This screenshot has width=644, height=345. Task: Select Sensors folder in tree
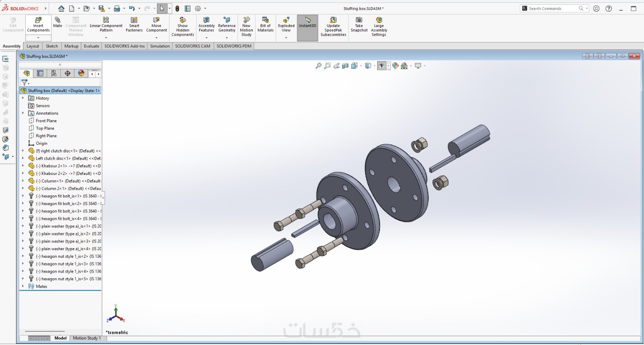pos(43,106)
